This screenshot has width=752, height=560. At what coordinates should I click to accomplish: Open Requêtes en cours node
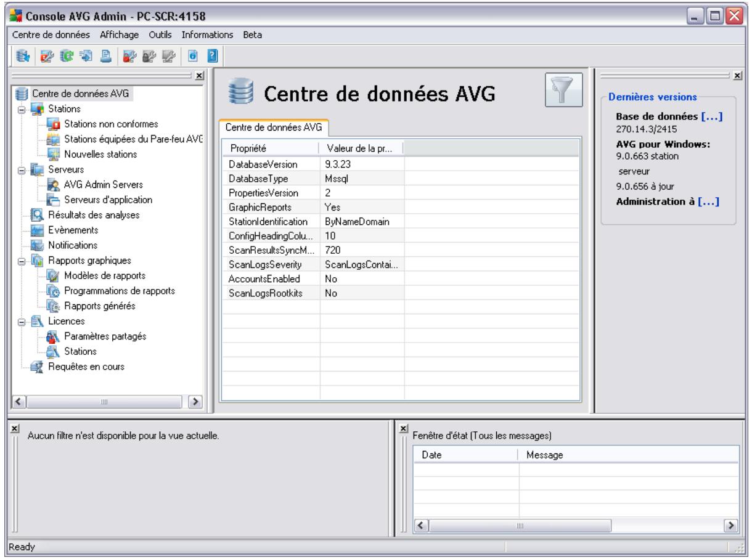coord(86,367)
